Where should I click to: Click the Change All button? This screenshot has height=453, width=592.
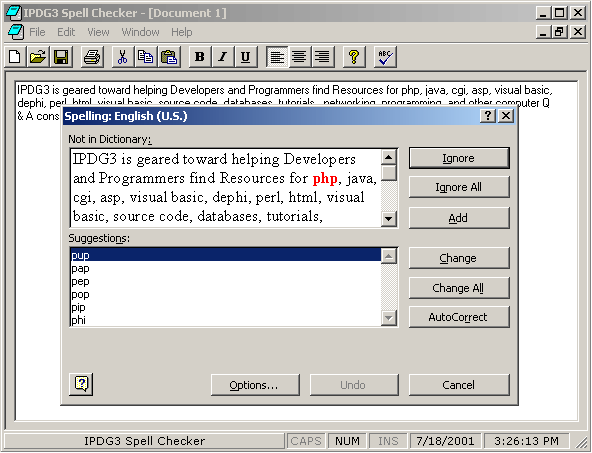[459, 288]
